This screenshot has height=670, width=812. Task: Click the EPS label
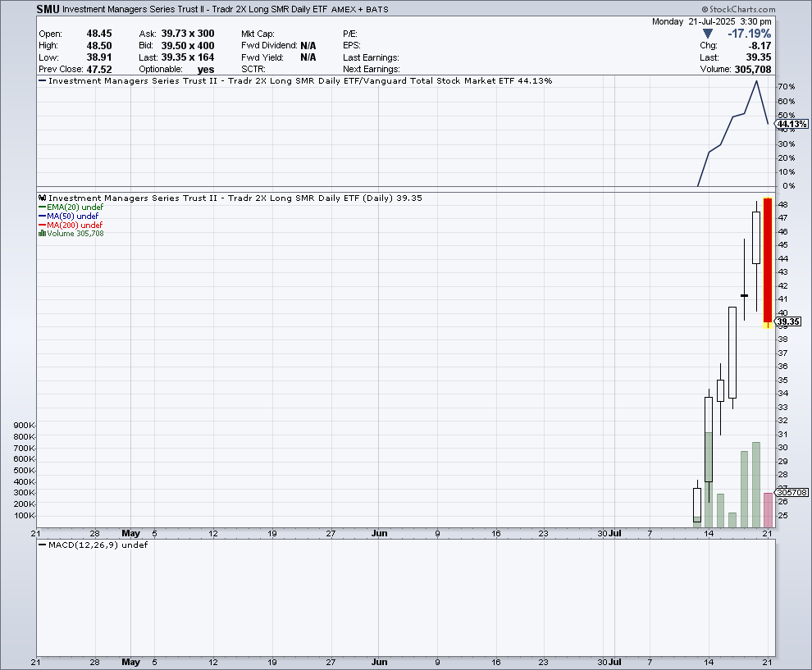coord(352,46)
